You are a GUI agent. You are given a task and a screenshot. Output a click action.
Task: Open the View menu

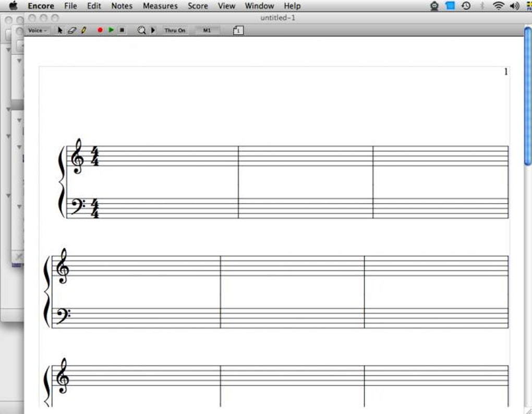click(226, 6)
